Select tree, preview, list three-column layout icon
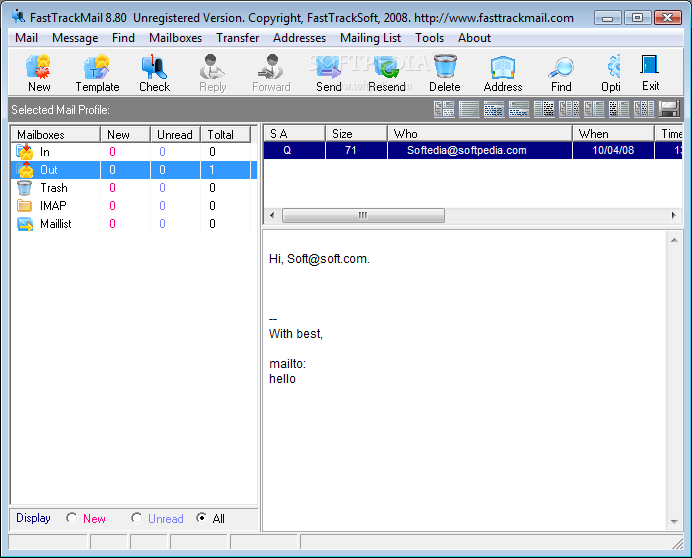This screenshot has width=692, height=558. click(644, 109)
